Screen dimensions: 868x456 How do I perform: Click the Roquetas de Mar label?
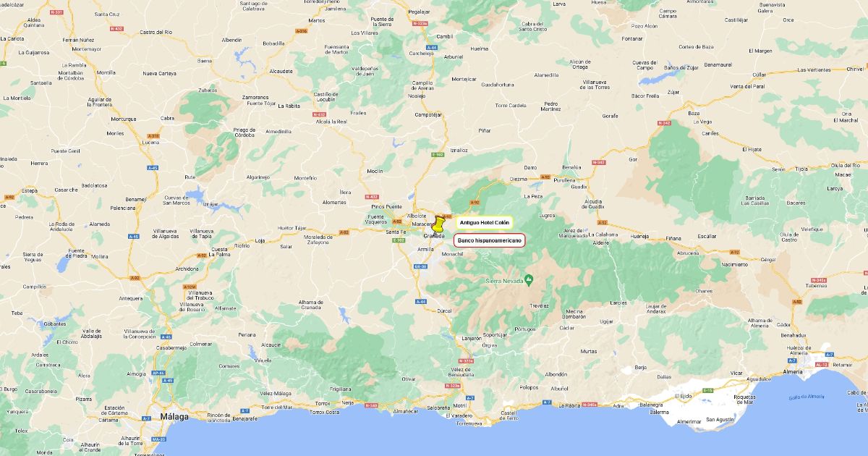[745, 400]
